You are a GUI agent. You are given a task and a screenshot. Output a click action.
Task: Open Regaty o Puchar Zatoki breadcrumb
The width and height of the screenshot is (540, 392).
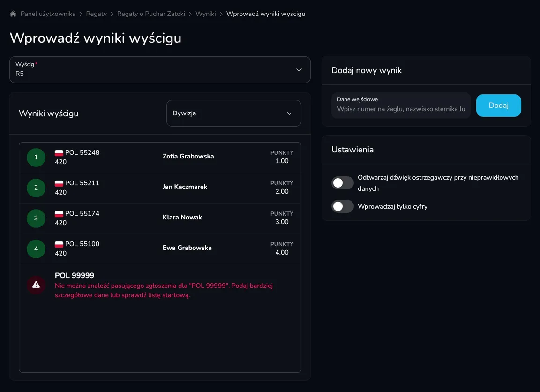(151, 14)
